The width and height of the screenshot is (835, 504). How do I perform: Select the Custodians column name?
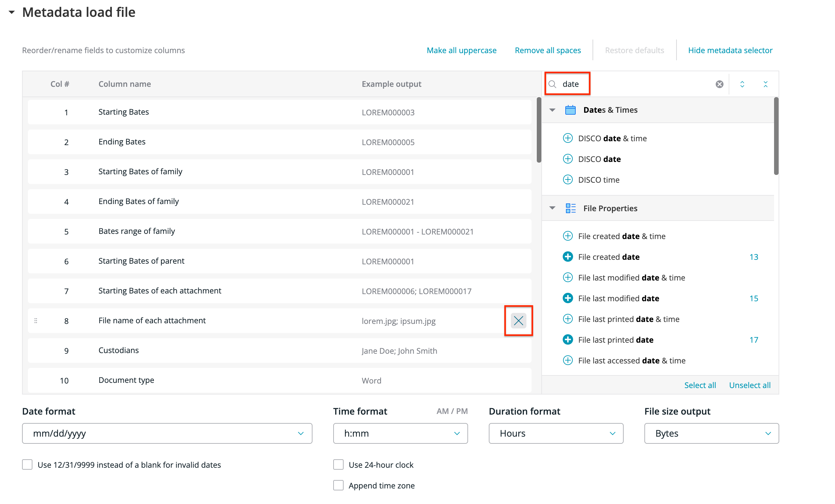pos(119,350)
